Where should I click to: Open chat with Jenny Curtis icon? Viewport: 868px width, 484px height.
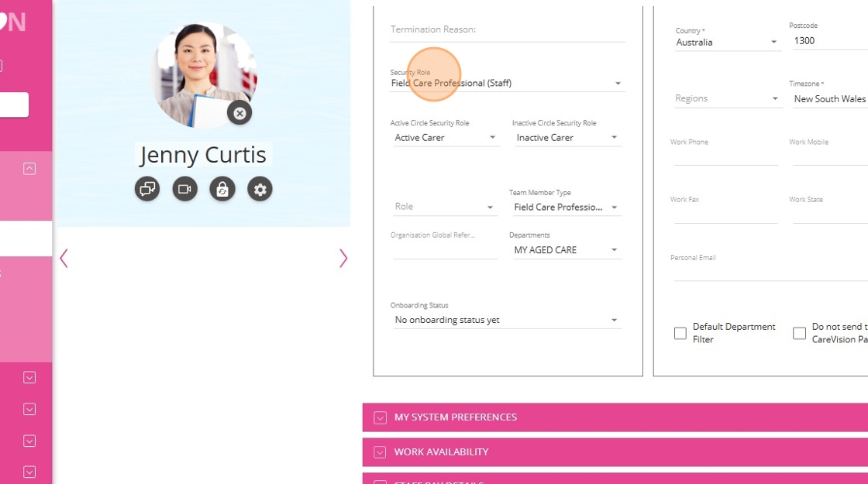(147, 189)
